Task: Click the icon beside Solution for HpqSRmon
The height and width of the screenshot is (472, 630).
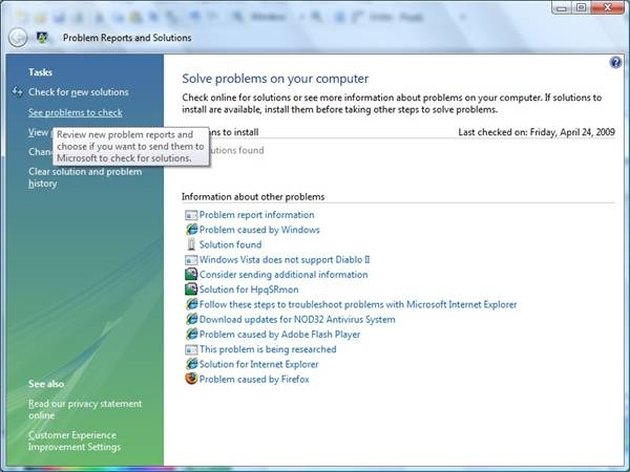Action: click(x=191, y=289)
